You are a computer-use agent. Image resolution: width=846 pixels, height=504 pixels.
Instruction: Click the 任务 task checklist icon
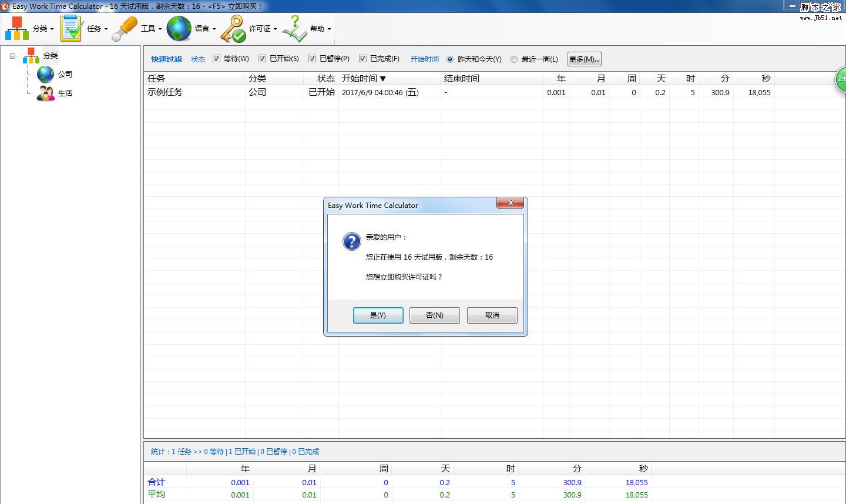pyautogui.click(x=72, y=28)
